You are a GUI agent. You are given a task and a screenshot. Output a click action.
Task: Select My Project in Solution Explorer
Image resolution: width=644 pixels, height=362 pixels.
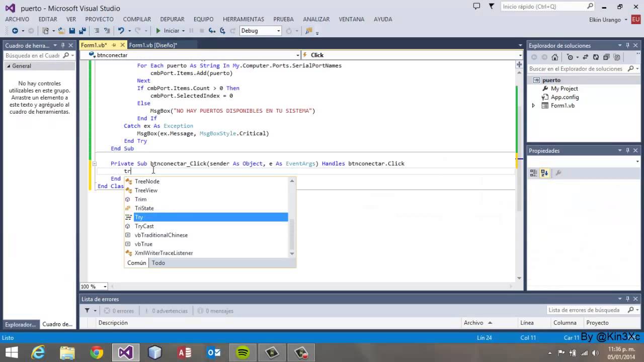[x=564, y=88]
